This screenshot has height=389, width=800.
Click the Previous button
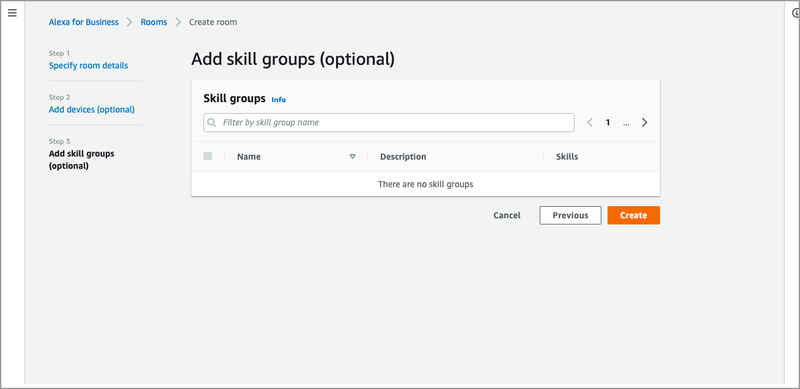(570, 215)
